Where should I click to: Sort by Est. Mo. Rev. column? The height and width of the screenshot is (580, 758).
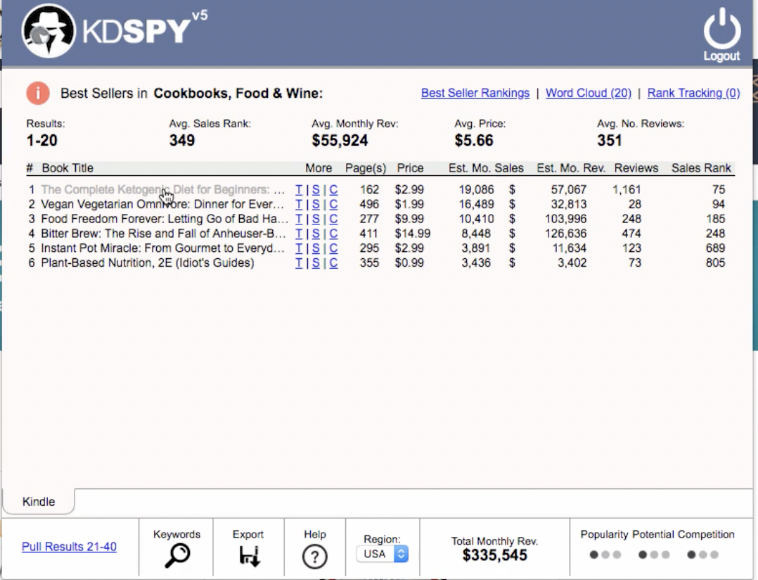click(571, 168)
